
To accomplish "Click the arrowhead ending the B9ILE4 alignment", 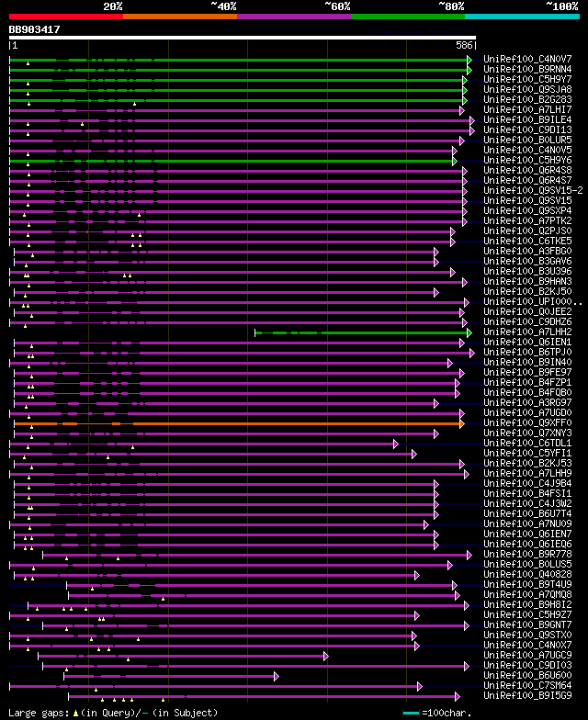I will pyautogui.click(x=472, y=121).
